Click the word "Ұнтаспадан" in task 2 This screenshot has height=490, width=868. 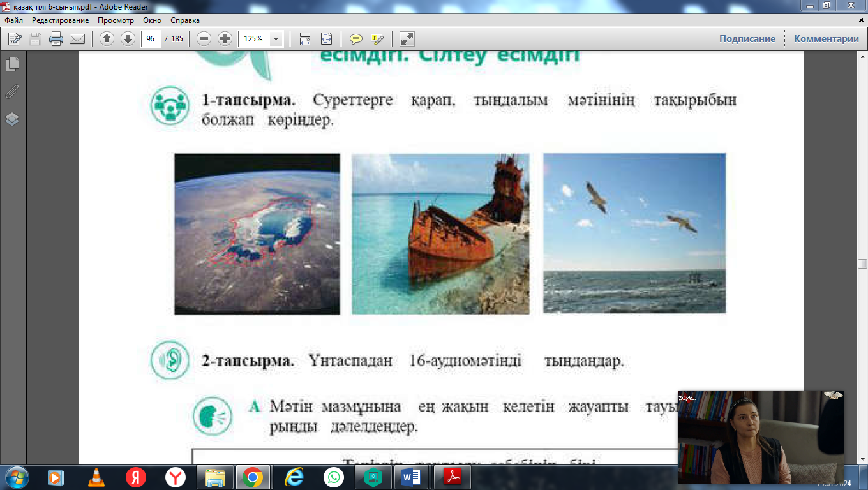pos(352,362)
